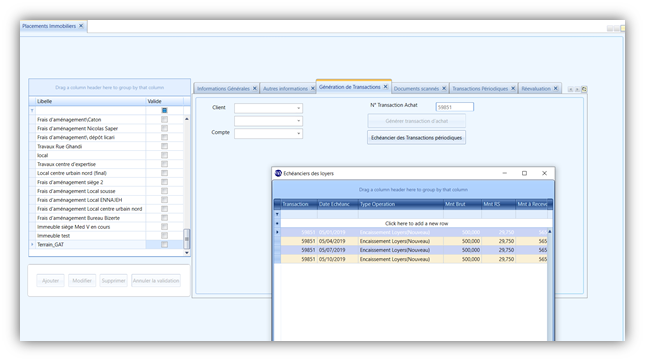Screen dimensions: 645x361
Task: Toggle the Valide filter row checkbox
Action: coord(164,111)
